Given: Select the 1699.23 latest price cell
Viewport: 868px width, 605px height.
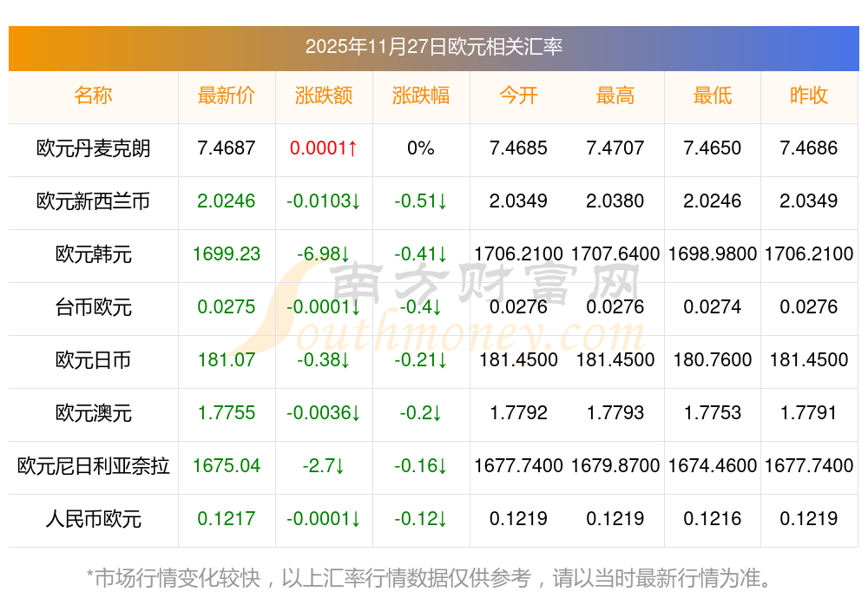Looking at the screenshot, I should click(227, 254).
